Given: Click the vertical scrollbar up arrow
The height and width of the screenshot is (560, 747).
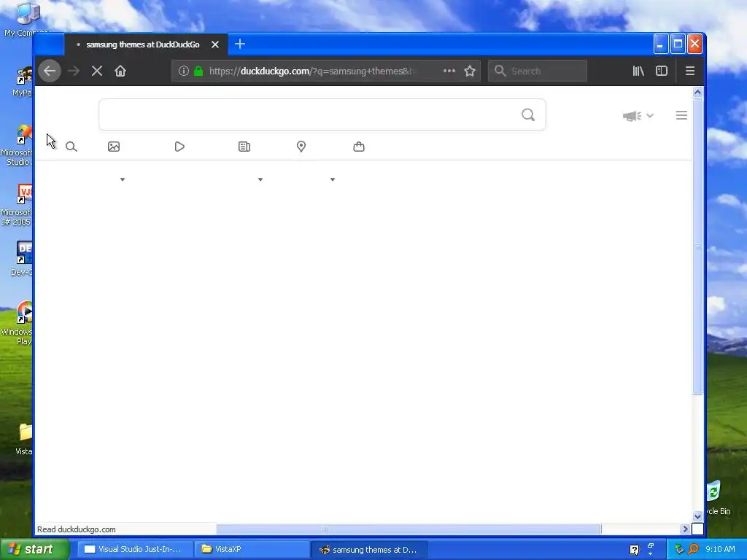Looking at the screenshot, I should (x=697, y=93).
